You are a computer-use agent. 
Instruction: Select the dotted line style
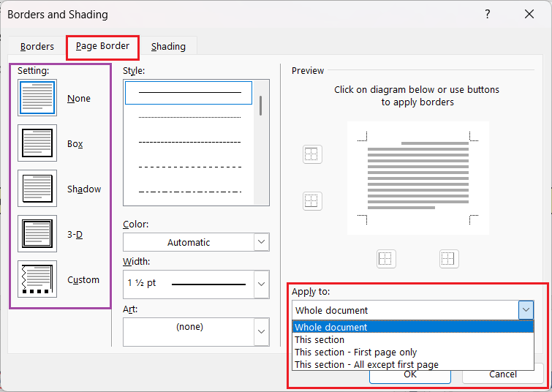pyautogui.click(x=189, y=117)
